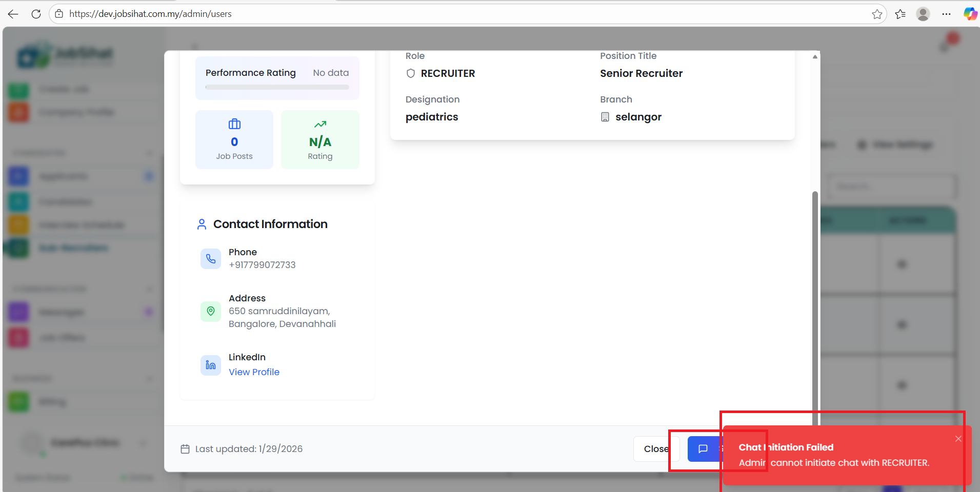The height and width of the screenshot is (492, 980).
Task: Click the Performance Rating progress bar
Action: (277, 87)
